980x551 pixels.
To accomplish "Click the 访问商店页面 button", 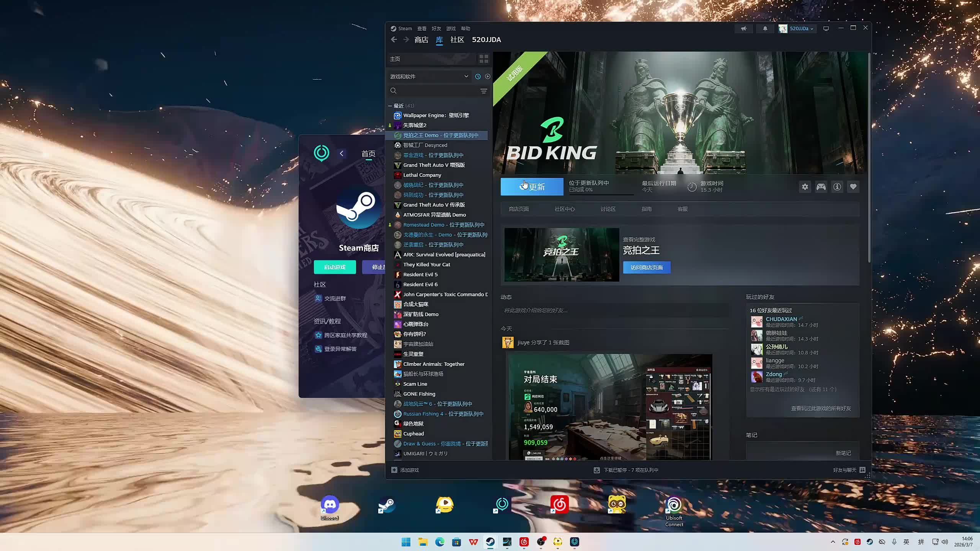I will 647,267.
